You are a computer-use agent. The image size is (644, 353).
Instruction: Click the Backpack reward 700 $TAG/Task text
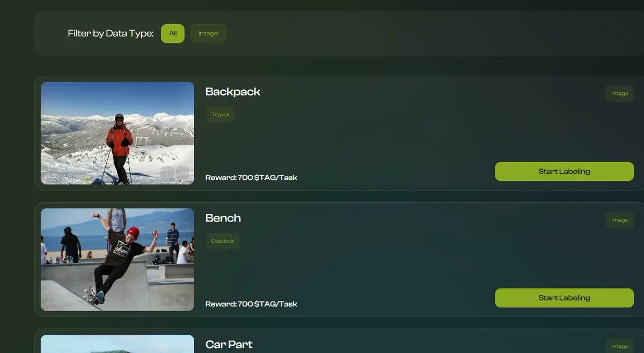point(251,178)
